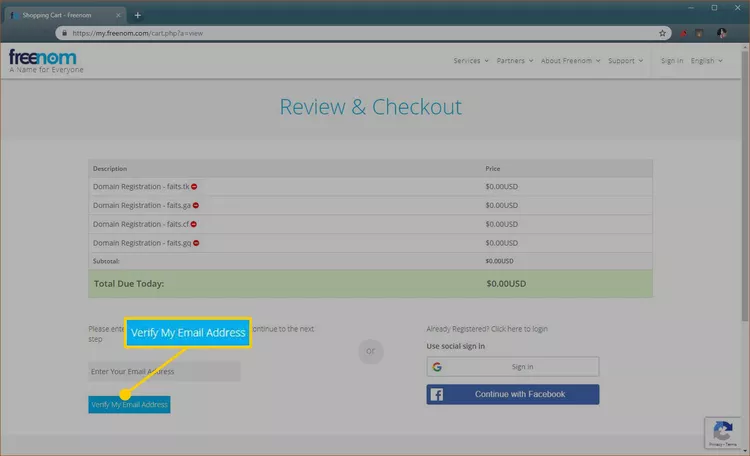The width and height of the screenshot is (750, 456).
Task: Change language via English dropdown
Action: pyautogui.click(x=706, y=61)
